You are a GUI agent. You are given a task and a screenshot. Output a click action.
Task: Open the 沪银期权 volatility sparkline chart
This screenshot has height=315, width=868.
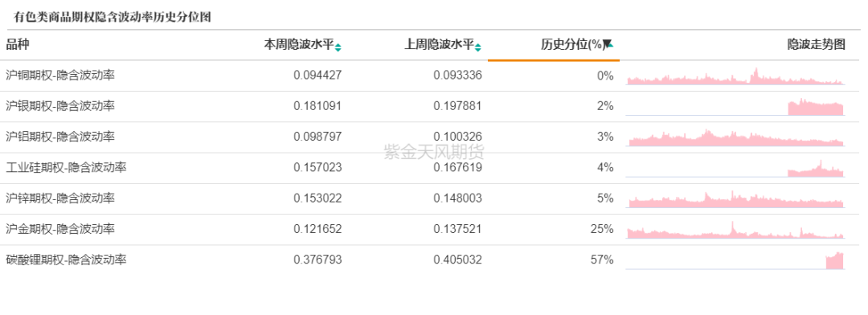735,107
